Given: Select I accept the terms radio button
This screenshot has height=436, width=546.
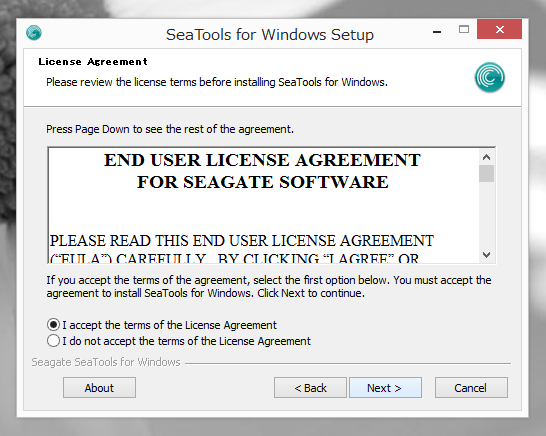Looking at the screenshot, I should coord(53,325).
